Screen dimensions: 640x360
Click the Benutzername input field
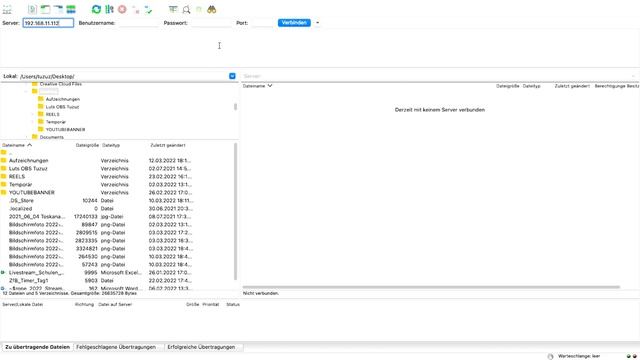[138, 23]
